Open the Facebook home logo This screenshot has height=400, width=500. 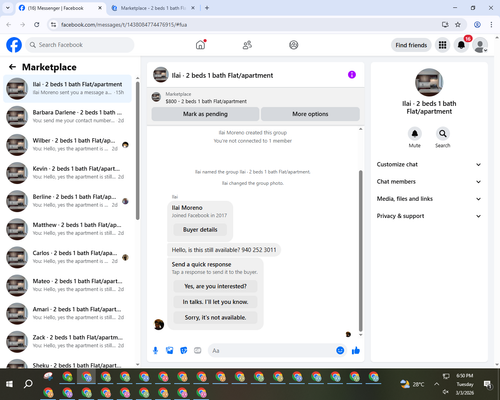(14, 45)
